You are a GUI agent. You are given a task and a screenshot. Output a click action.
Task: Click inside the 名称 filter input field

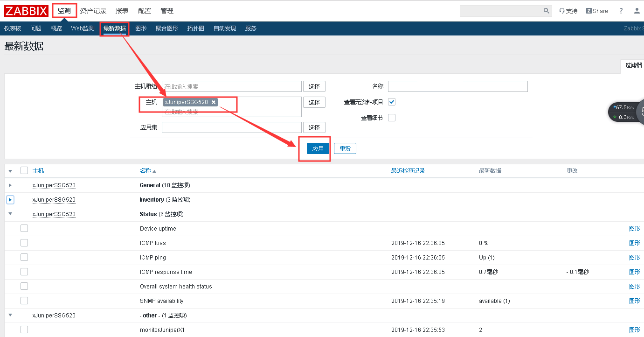(457, 86)
